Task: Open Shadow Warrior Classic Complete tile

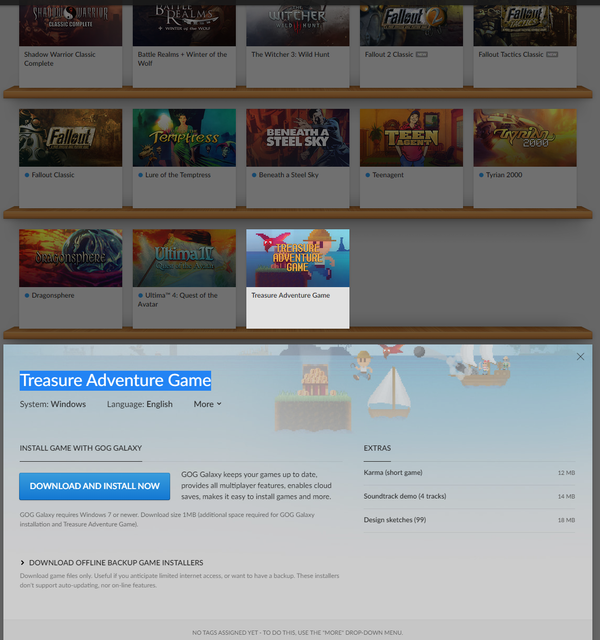Action: pyautogui.click(x=70, y=25)
